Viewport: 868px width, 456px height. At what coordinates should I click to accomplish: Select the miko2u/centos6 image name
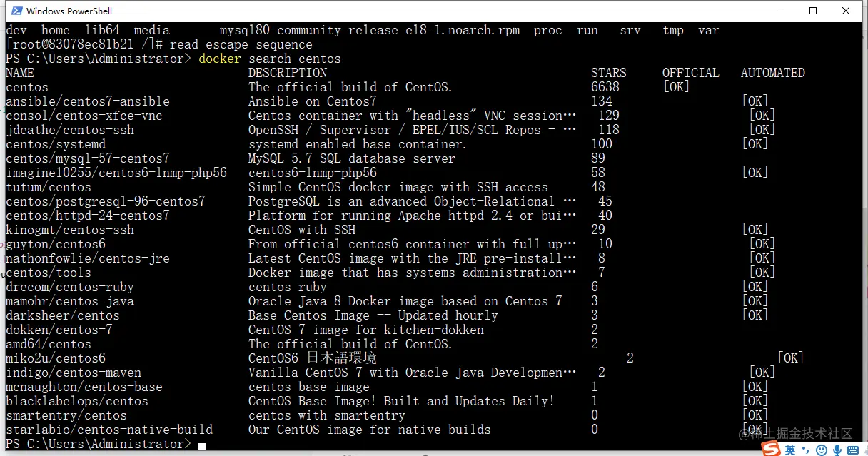click(x=56, y=358)
